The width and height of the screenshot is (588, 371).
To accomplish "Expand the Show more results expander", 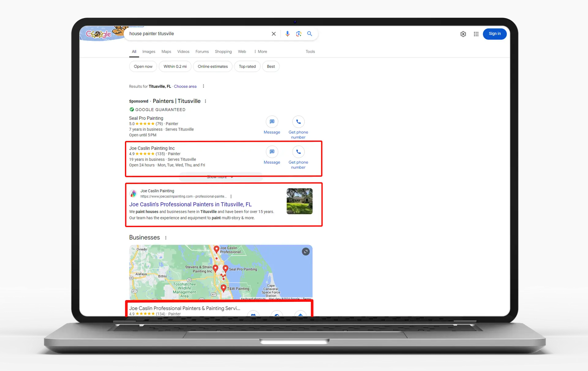I will 220,177.
